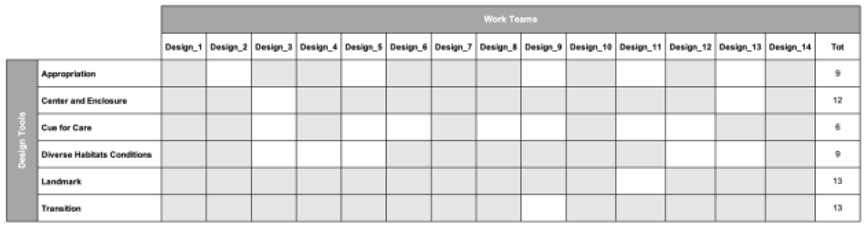Select the Cue for Care row label
Image resolution: width=868 pixels, height=229 pixels.
point(66,128)
